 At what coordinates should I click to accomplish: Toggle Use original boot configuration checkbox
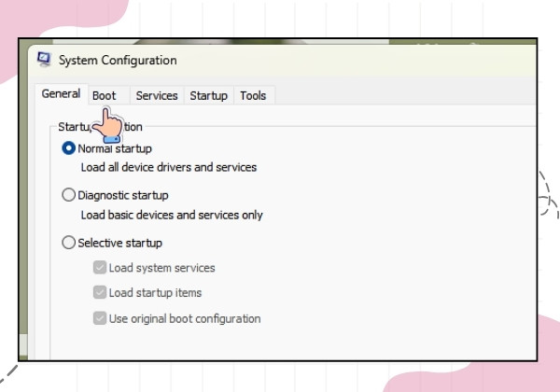tap(100, 318)
